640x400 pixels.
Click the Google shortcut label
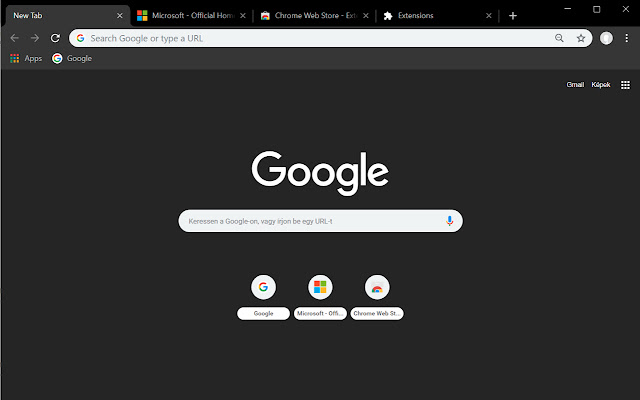coord(263,313)
